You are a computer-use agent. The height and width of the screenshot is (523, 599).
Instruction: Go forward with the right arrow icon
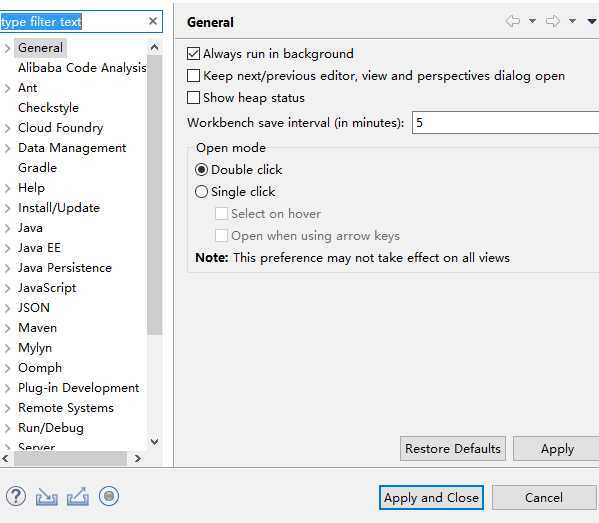[553, 21]
